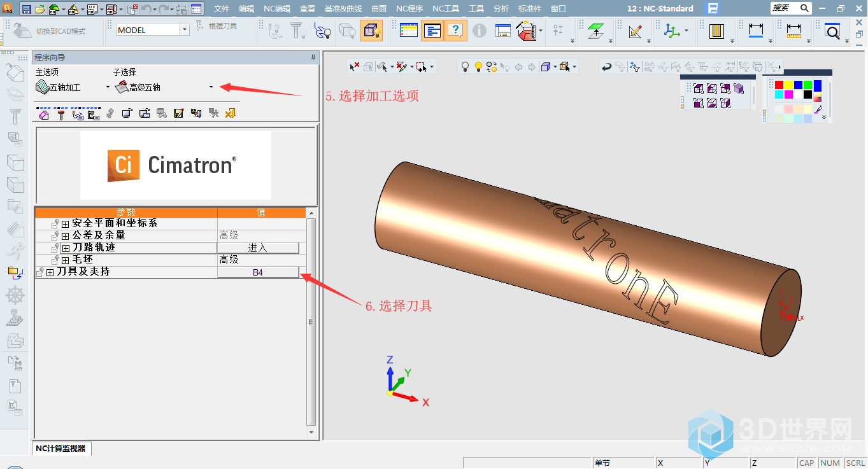Image resolution: width=868 pixels, height=469 pixels.
Task: Expand the 安全平面和坐标系 tree node
Action: click(66, 224)
